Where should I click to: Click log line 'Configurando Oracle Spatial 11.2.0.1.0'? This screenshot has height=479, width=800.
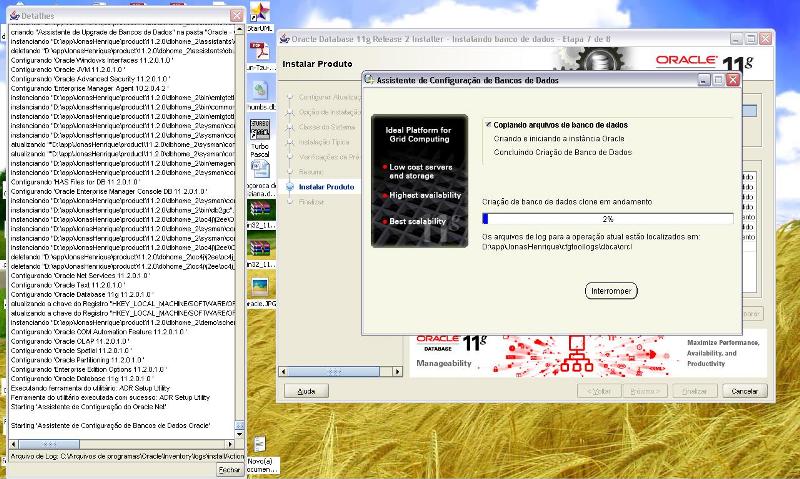pos(71,350)
